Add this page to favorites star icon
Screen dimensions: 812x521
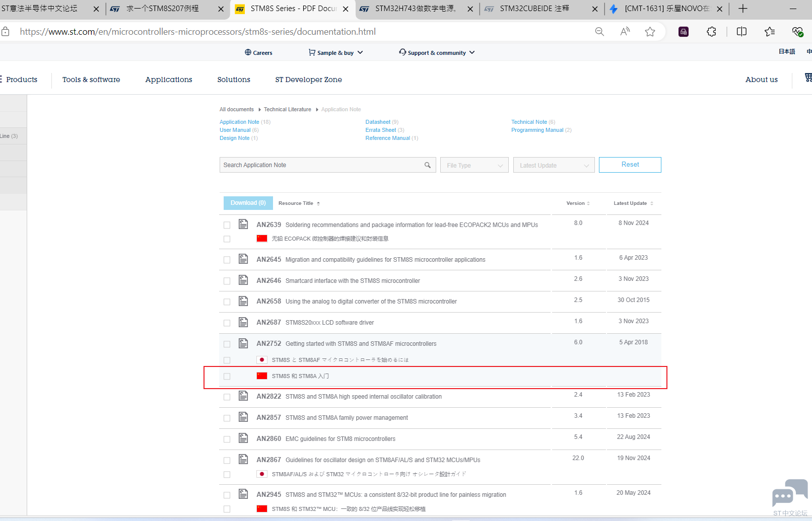coord(650,32)
